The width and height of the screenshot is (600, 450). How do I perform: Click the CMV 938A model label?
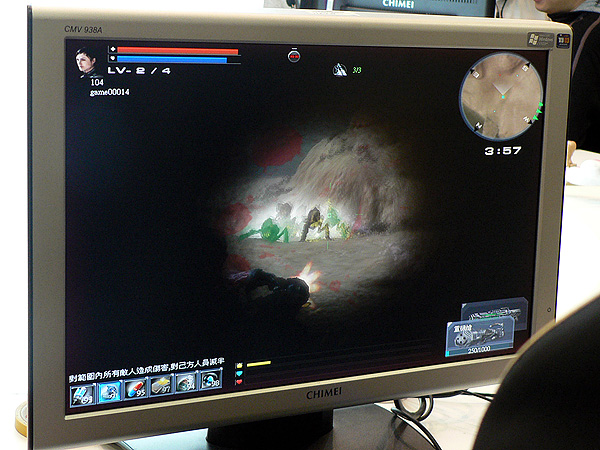[83, 29]
